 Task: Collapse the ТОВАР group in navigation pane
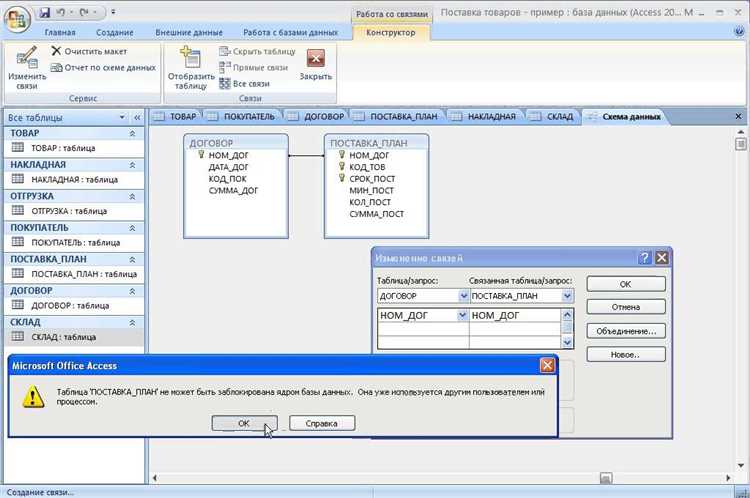[132, 133]
